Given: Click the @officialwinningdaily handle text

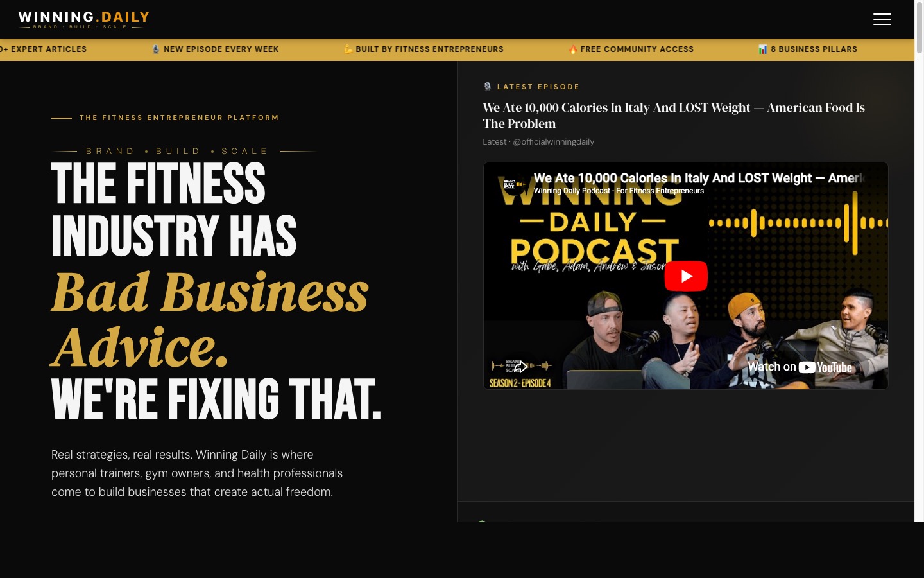Looking at the screenshot, I should pos(553,142).
